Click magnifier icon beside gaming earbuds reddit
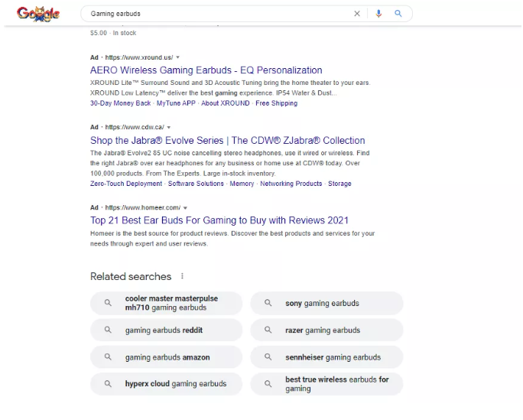Viewport: 523px width, 420px height. (x=108, y=330)
